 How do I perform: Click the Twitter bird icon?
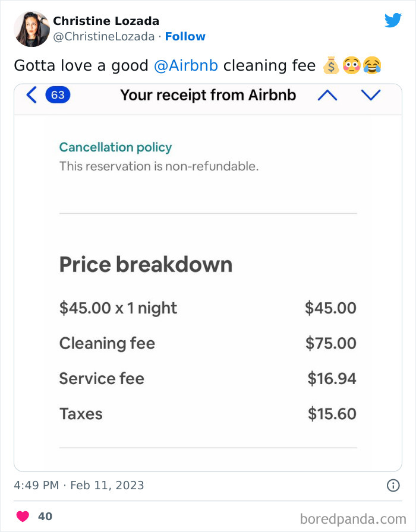click(x=393, y=20)
